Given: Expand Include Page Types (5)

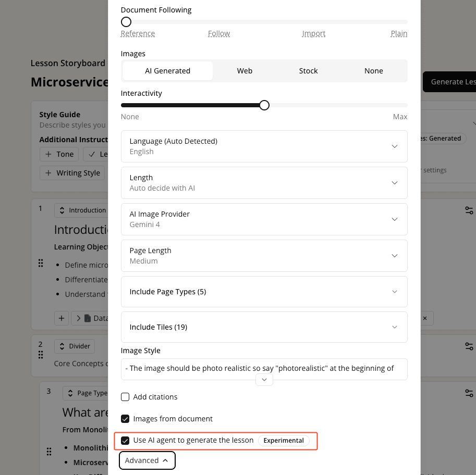Looking at the screenshot, I should 264,292.
